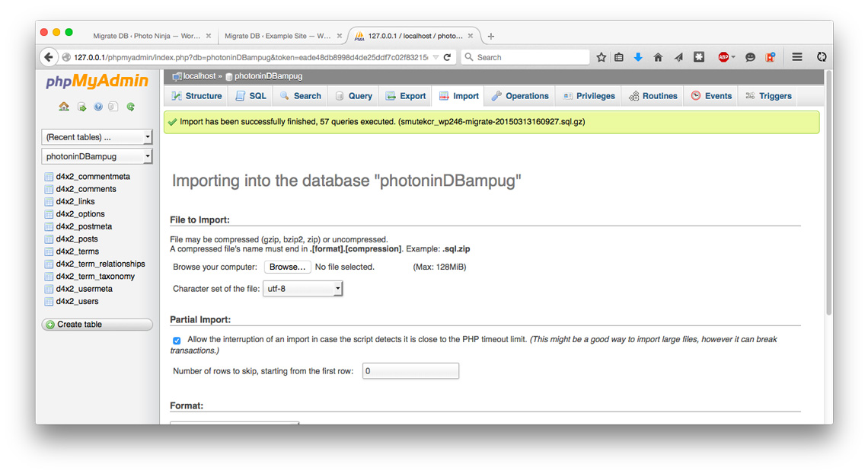Switch to the Query tab
This screenshot has height=474, width=868.
click(354, 96)
